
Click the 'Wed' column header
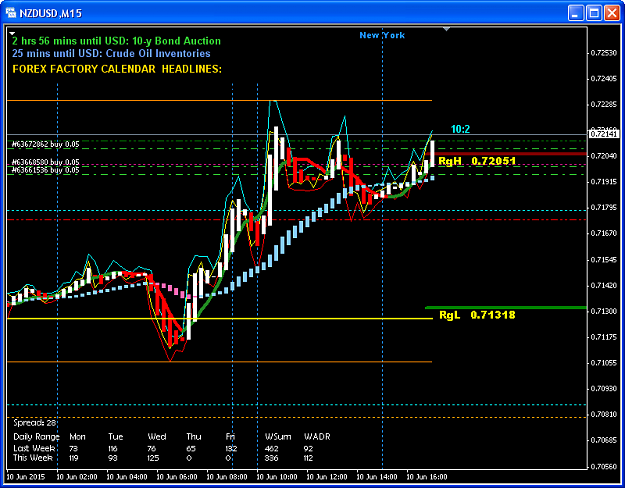pyautogui.click(x=157, y=437)
